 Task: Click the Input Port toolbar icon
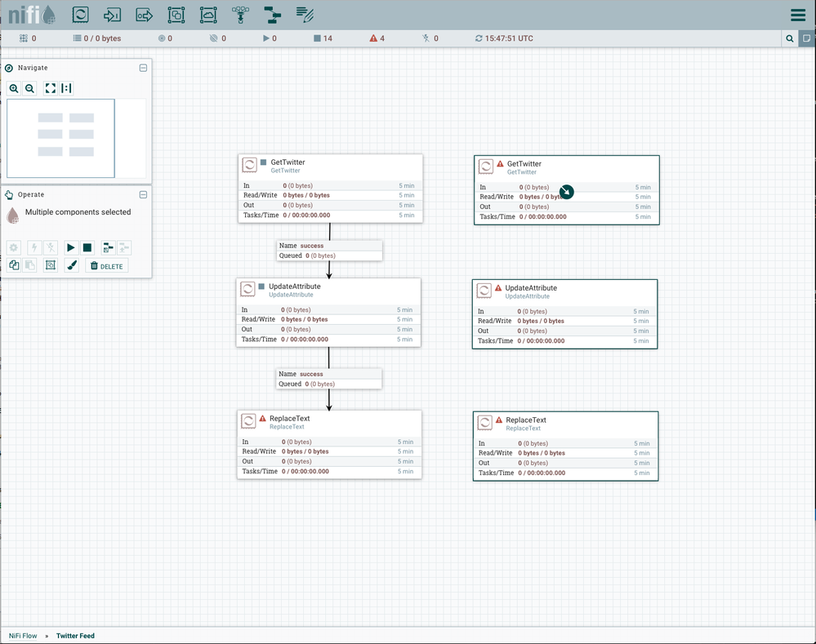(x=111, y=14)
